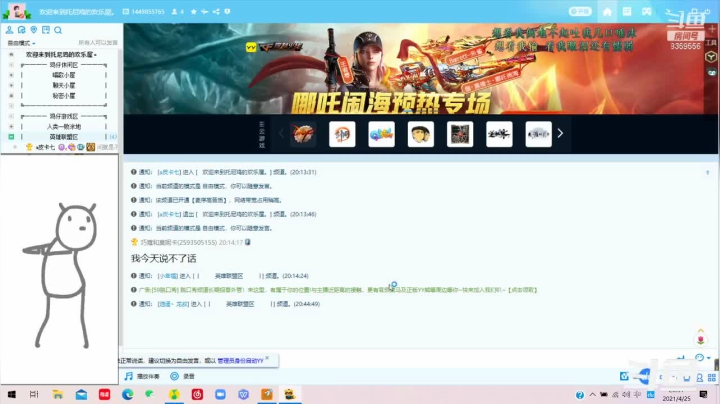The height and width of the screenshot is (404, 720).
Task: Click the CrossFire banner 哪吒闹海预热专场
Action: [x=413, y=68]
